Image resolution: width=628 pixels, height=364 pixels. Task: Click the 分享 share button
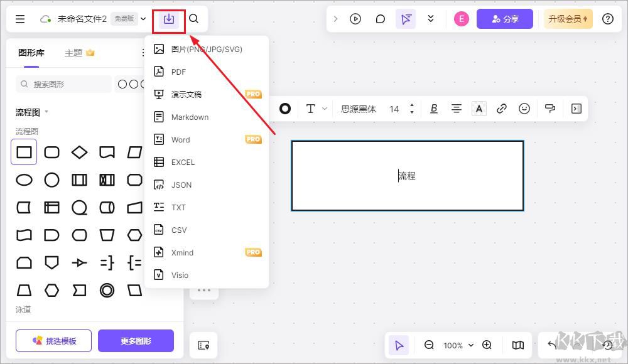[x=505, y=19]
